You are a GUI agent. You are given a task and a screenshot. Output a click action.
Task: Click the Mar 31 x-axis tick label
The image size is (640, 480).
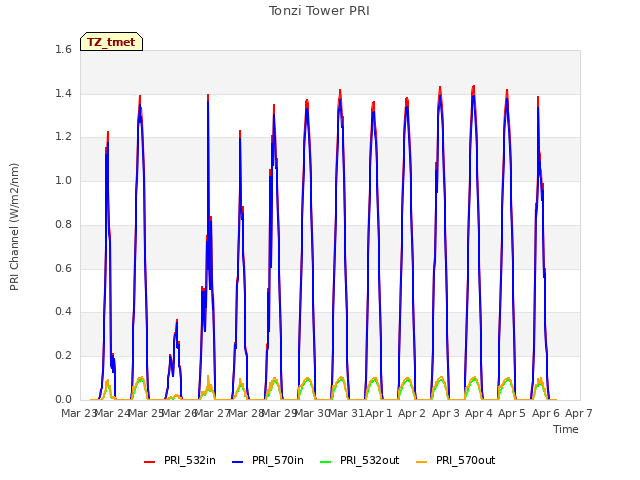point(346,413)
